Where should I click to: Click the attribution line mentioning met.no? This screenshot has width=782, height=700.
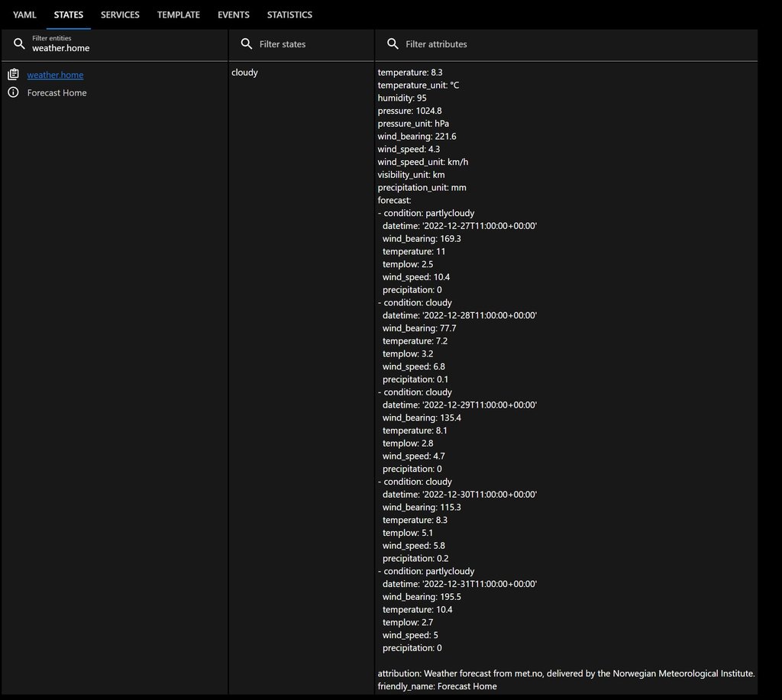coord(566,673)
